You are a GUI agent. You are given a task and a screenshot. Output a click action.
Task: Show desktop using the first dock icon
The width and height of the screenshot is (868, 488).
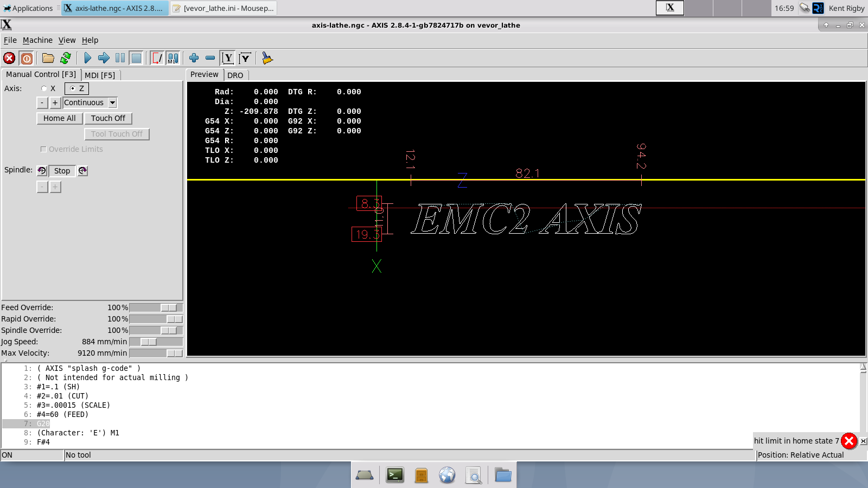(365, 476)
